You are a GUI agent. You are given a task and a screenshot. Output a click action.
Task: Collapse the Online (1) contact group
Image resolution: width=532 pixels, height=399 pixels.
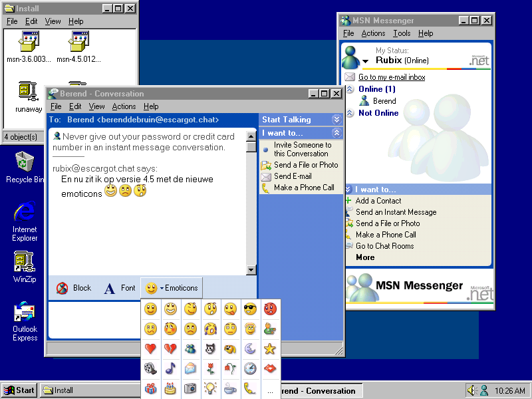350,89
